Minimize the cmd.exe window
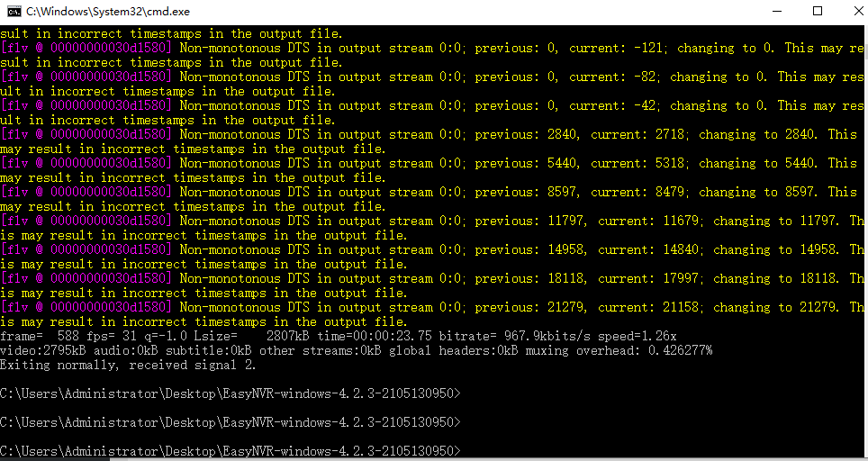Screen dimensions: 868x461 (x=776, y=11)
